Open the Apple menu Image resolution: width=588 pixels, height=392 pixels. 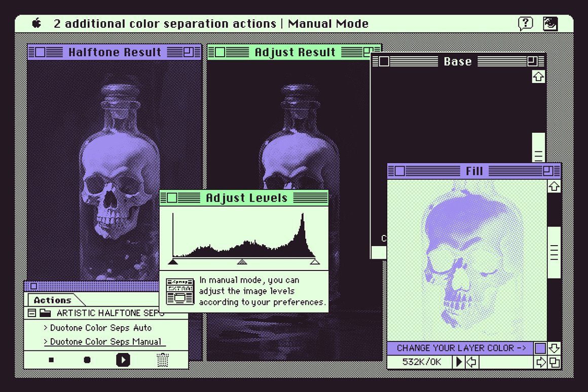(x=36, y=23)
